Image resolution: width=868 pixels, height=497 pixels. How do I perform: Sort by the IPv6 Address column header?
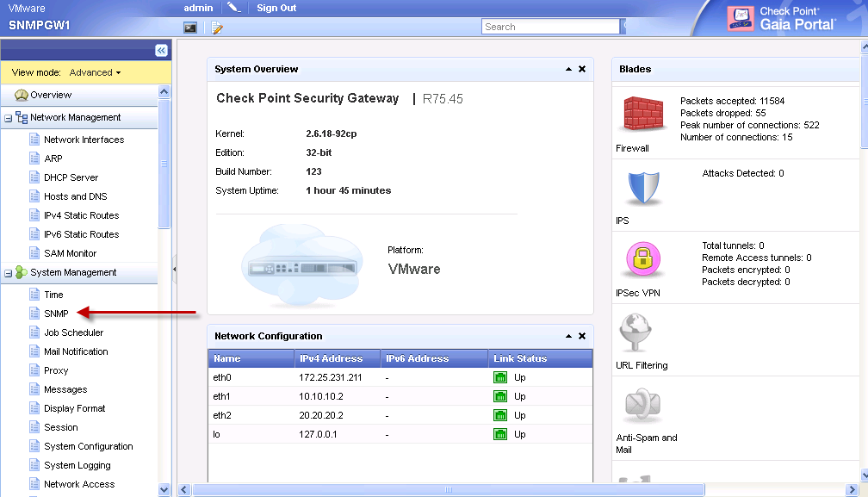tap(435, 358)
